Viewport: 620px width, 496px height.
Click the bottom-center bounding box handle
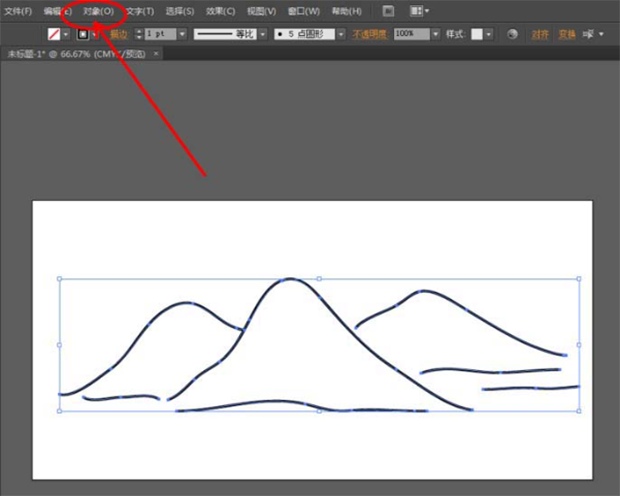coord(319,411)
